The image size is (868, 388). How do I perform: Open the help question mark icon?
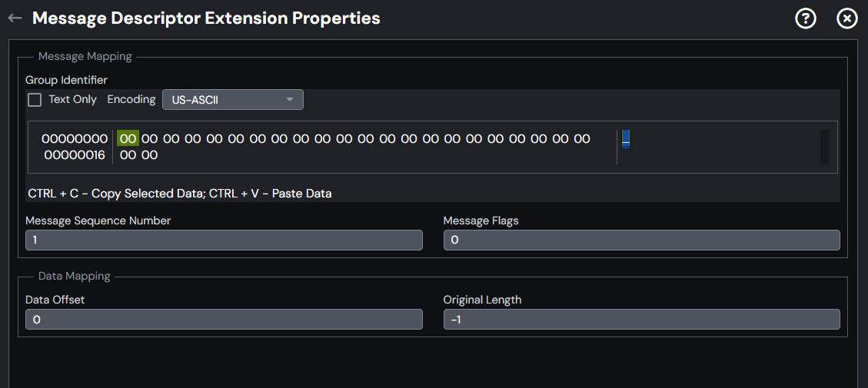(806, 18)
